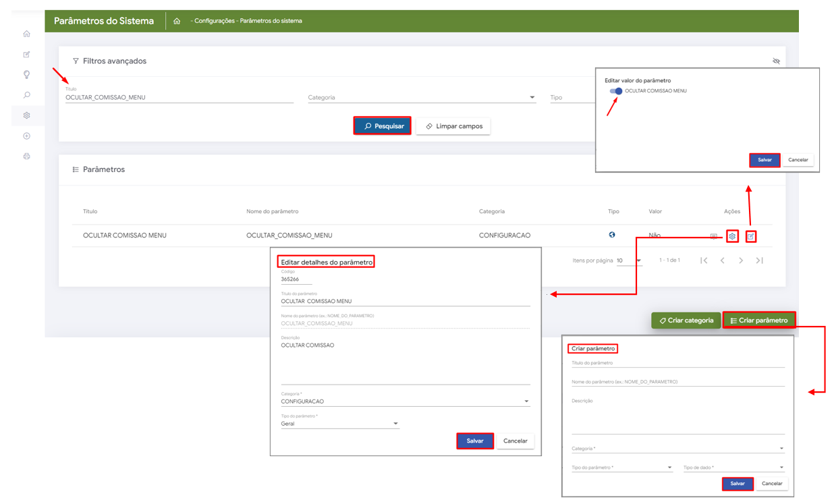This screenshot has height=504, width=834.
Task: Click the Criar categoria button
Action: pyautogui.click(x=686, y=320)
